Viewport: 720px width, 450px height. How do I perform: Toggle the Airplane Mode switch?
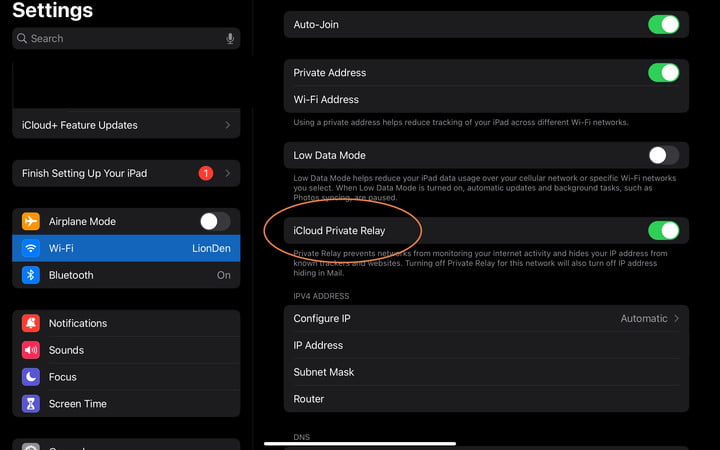pos(215,221)
